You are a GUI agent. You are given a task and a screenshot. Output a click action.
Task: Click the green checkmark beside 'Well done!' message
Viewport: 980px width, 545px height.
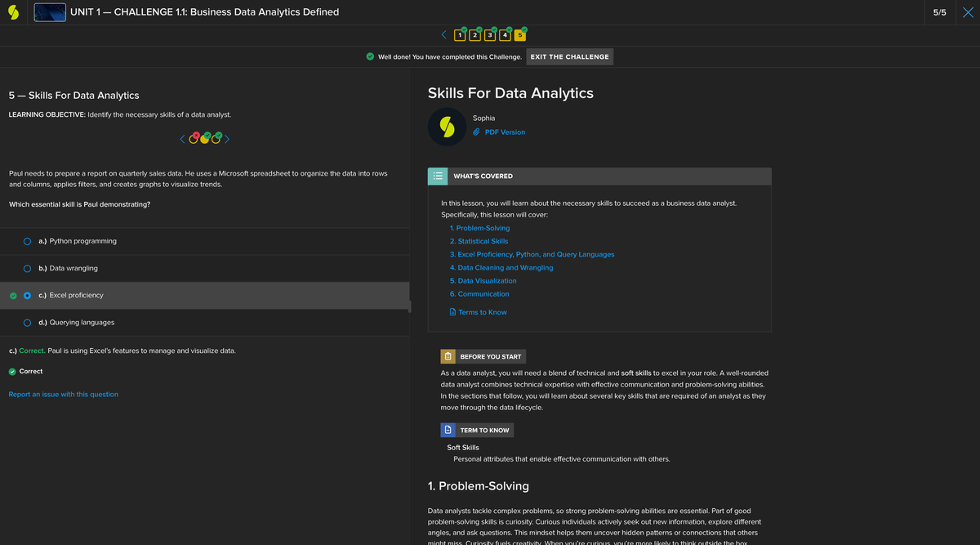(x=370, y=56)
